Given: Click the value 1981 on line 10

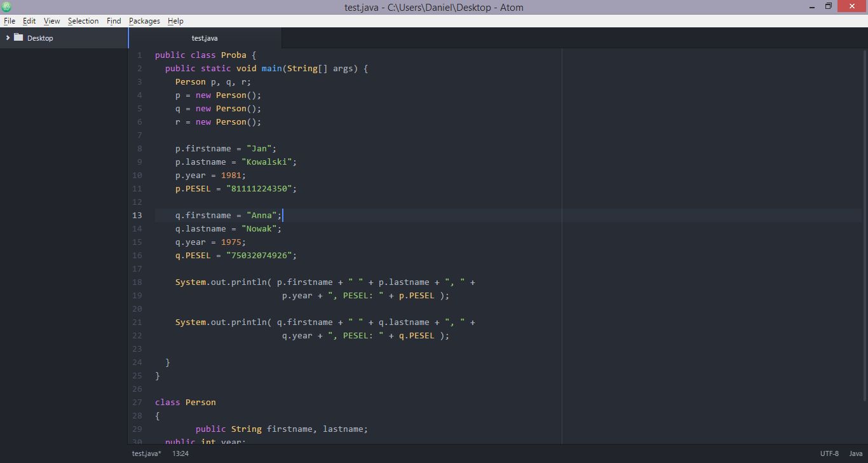Looking at the screenshot, I should point(231,176).
